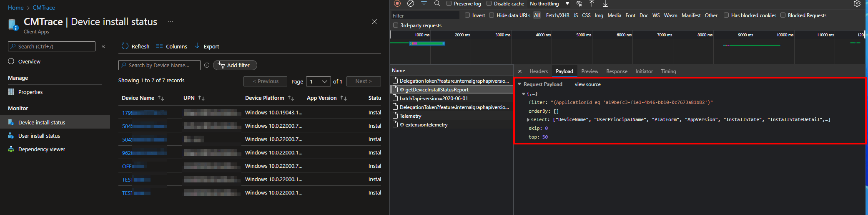The height and width of the screenshot is (215, 868).
Task: Sort by UPN column arrows
Action: 201,98
